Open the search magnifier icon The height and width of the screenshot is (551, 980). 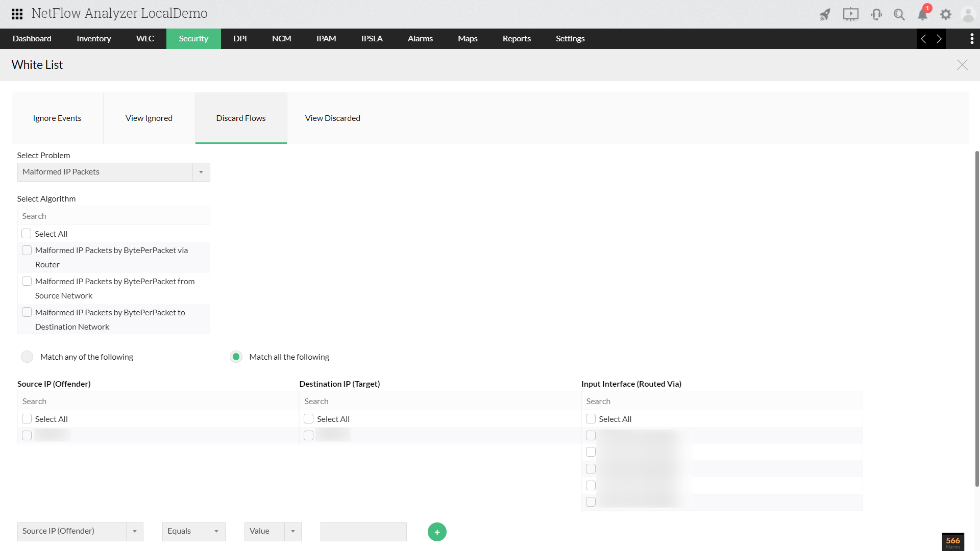point(899,14)
